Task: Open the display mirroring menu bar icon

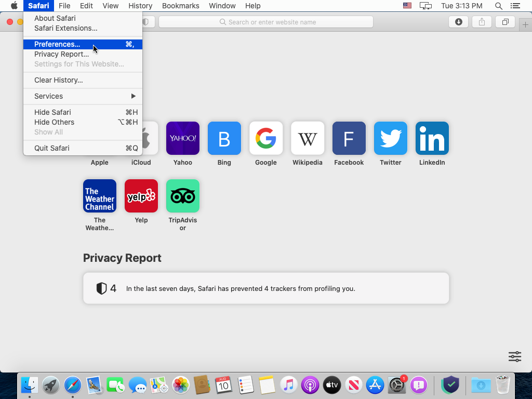Action: [x=425, y=6]
